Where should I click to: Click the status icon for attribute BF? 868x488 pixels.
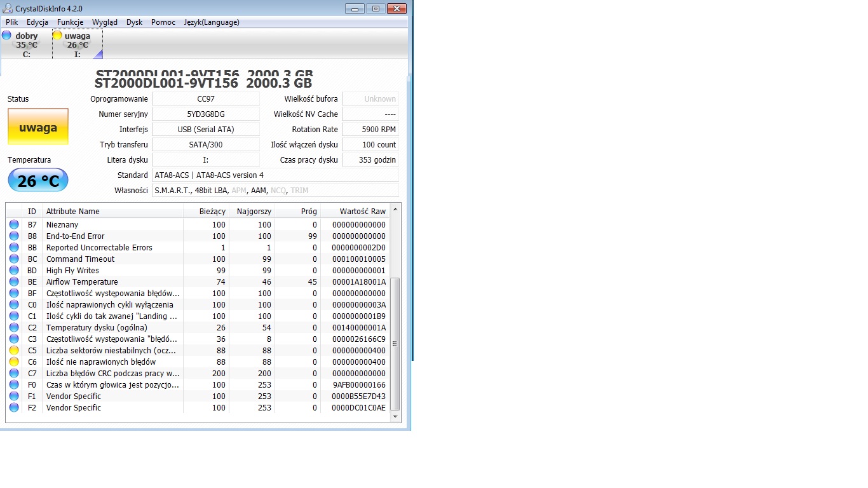[14, 293]
